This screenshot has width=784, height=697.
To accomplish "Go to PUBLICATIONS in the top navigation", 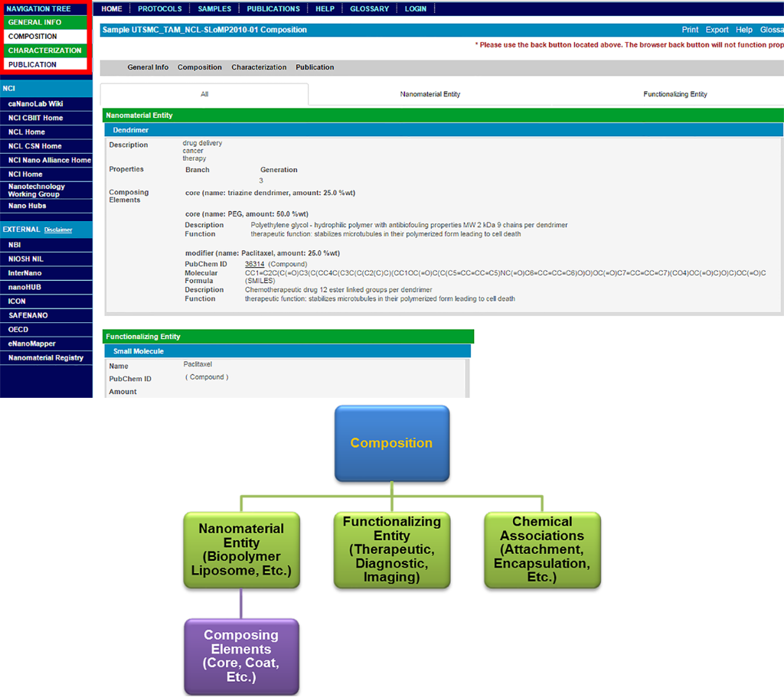I will [x=273, y=8].
